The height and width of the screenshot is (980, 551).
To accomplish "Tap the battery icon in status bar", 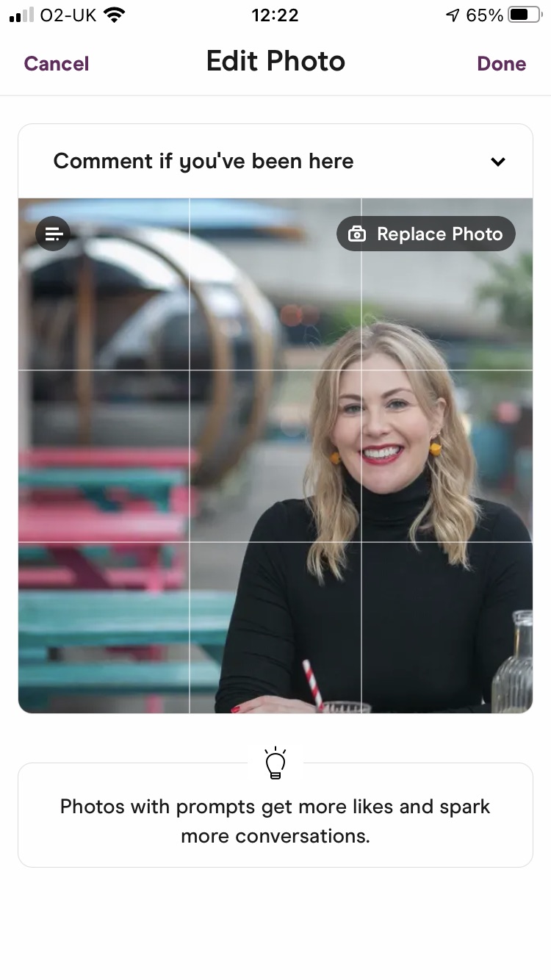I will [x=525, y=15].
